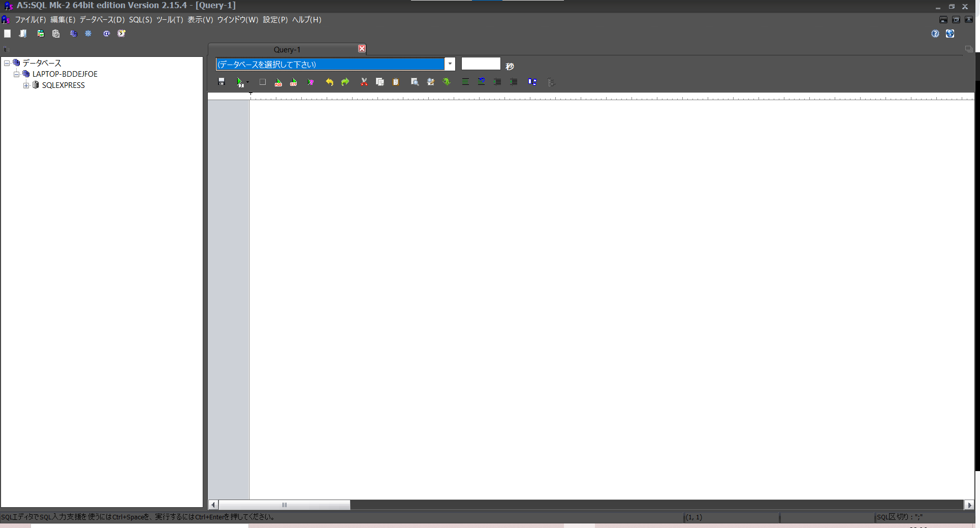Click the window list icon beside tab bar
Viewport: 980px width, 528px height.
coord(969,49)
